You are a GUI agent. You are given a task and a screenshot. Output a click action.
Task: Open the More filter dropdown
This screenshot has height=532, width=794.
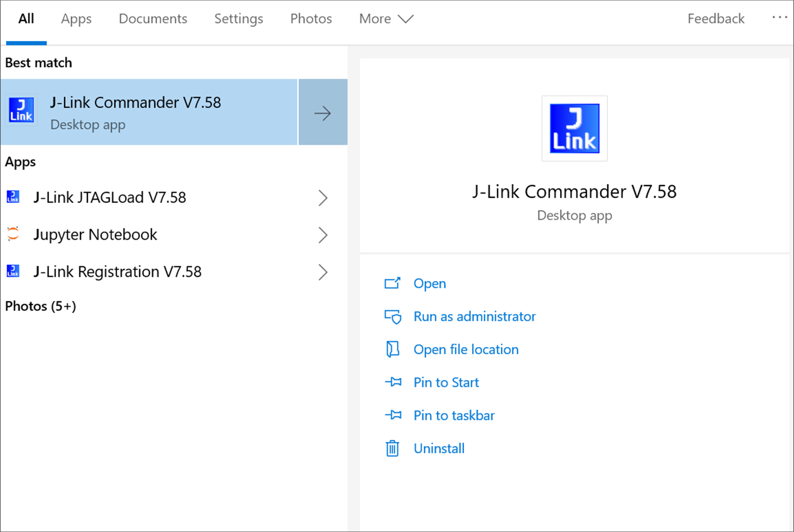coord(386,19)
